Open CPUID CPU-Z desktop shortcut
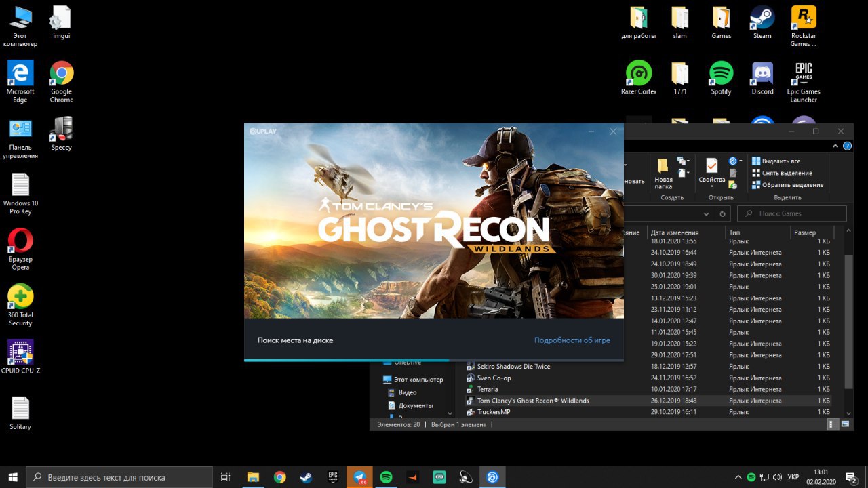 pos(20,357)
